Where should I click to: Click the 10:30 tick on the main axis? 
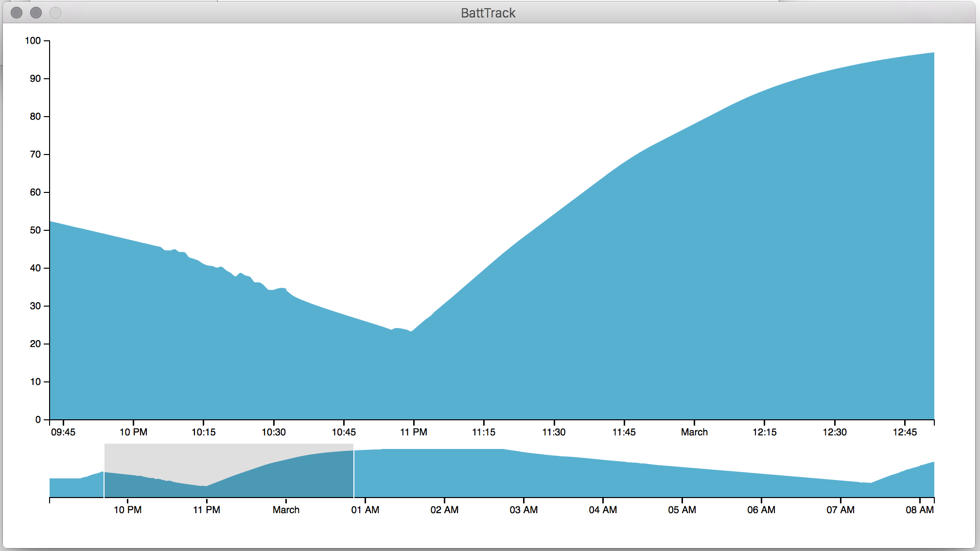point(274,431)
